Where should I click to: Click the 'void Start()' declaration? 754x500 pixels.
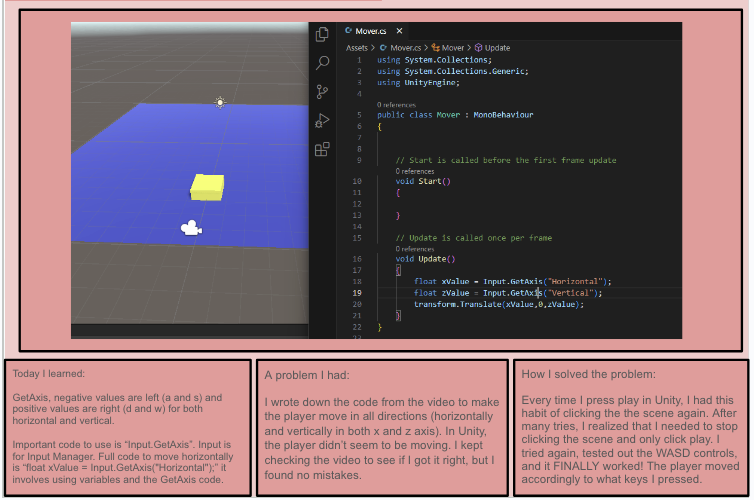click(423, 181)
